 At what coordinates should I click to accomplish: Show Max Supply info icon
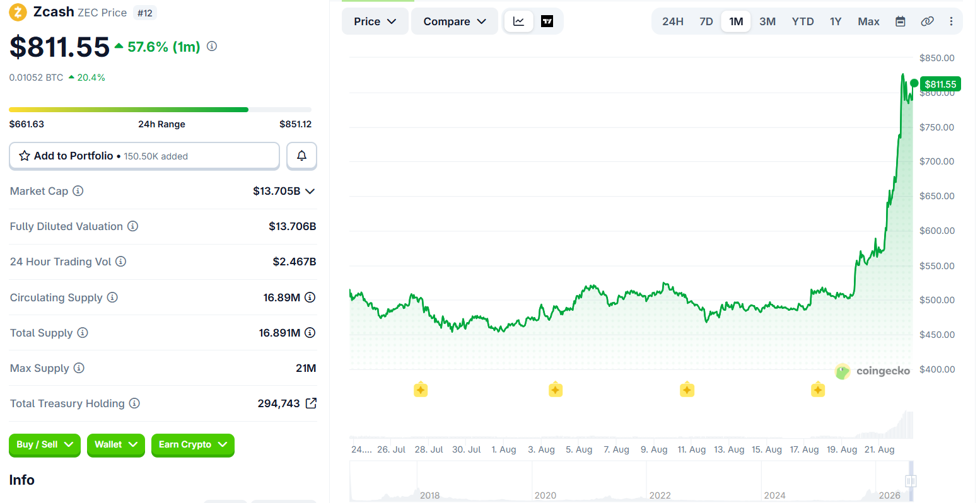coord(79,367)
